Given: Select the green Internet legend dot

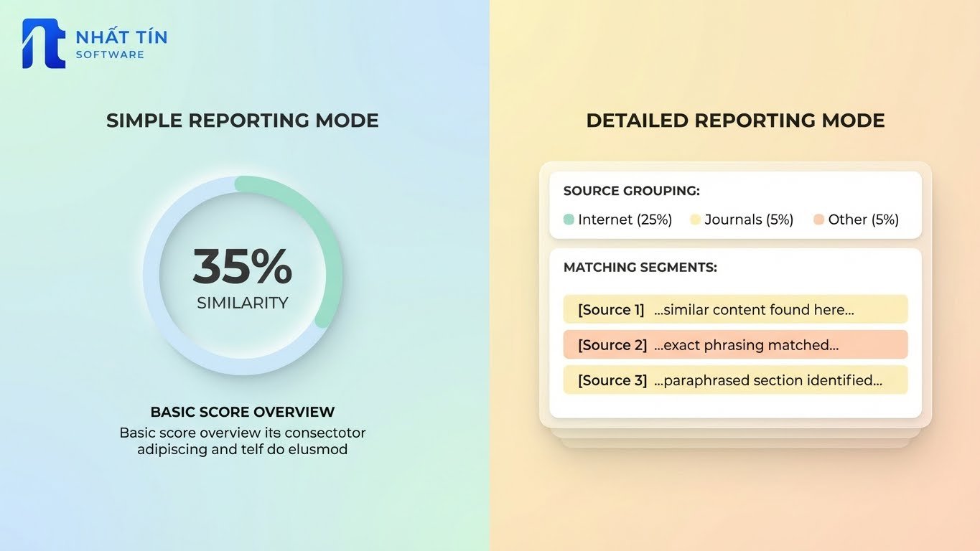Looking at the screenshot, I should tap(568, 220).
